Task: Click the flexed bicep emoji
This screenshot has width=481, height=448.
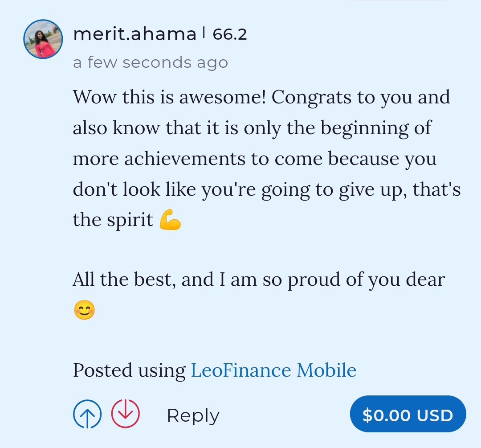Action: pyautogui.click(x=170, y=221)
